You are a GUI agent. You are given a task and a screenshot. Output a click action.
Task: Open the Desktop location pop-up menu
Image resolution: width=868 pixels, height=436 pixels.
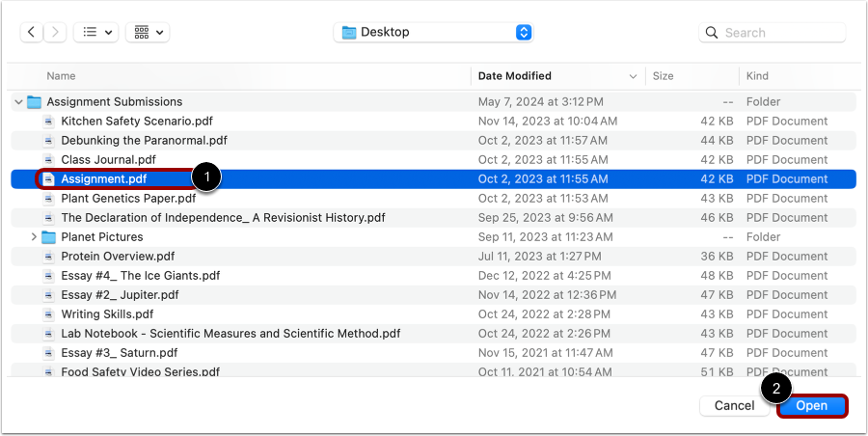(x=433, y=32)
